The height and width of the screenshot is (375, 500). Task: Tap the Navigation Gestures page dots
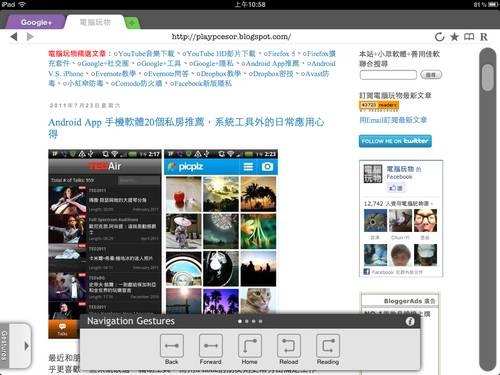250,321
